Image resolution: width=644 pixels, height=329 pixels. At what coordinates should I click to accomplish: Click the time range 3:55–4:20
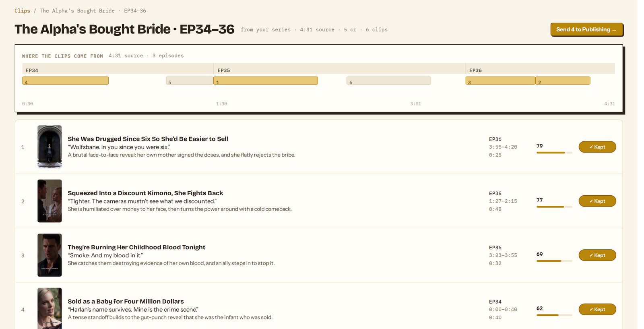click(503, 147)
